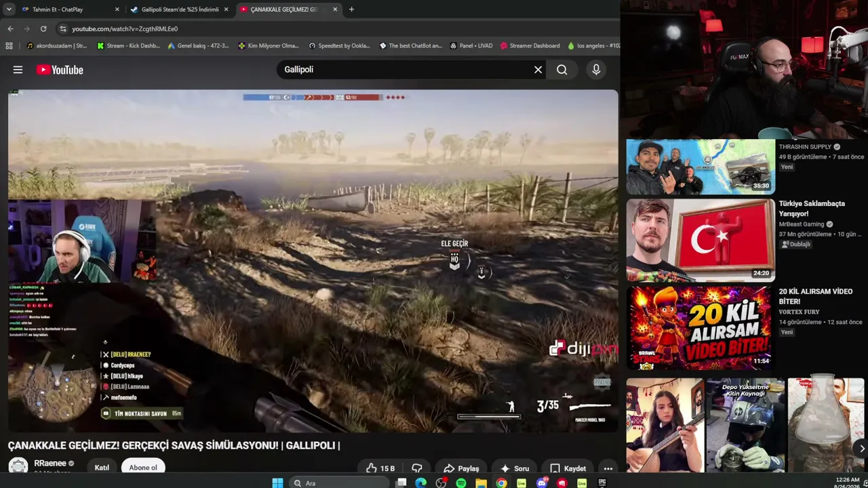868x488 pixels.
Task: Switch to Google Chrome in the taskbar
Action: tap(501, 483)
